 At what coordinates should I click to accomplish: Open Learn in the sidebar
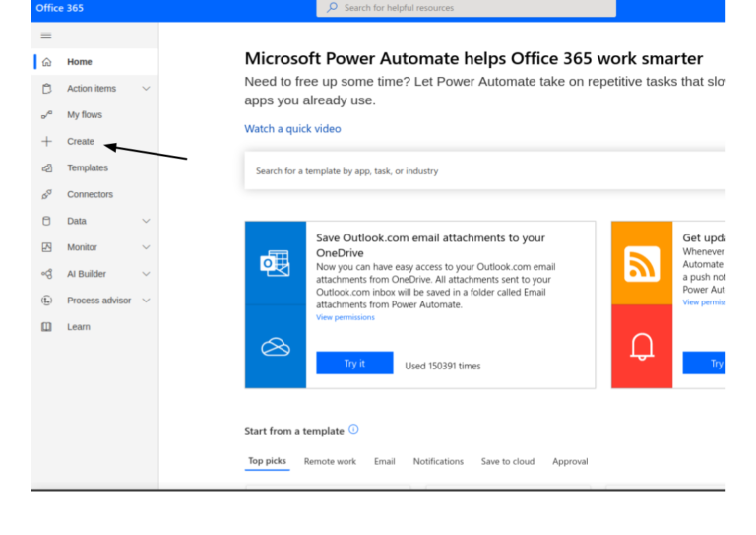(95, 327)
